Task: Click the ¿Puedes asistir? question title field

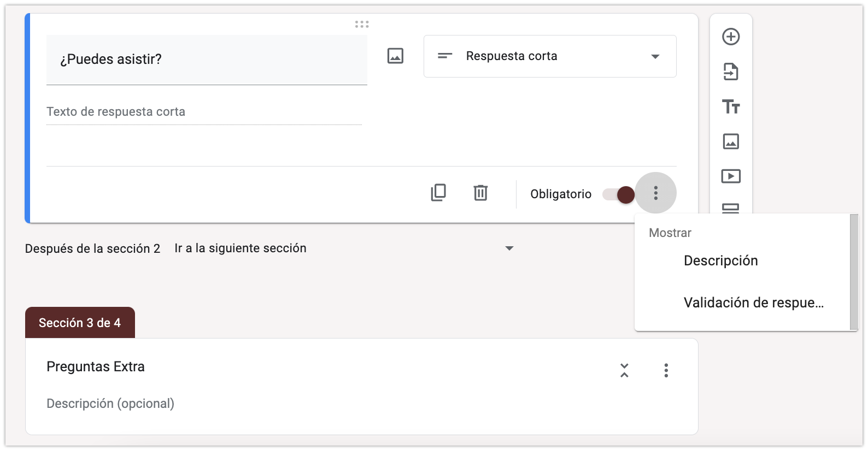Action: pyautogui.click(x=207, y=60)
